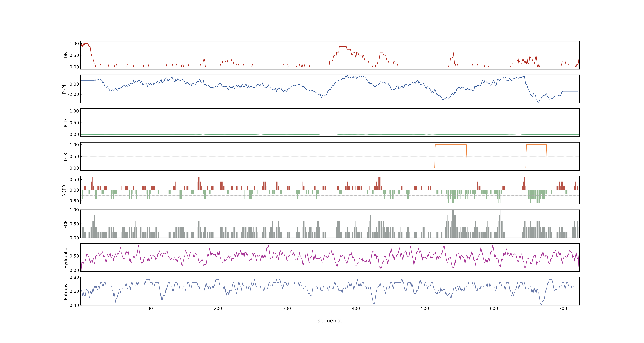Screen dimensions: 644x343
Task: Click the x-axis tick label 400
Action: 356,309
